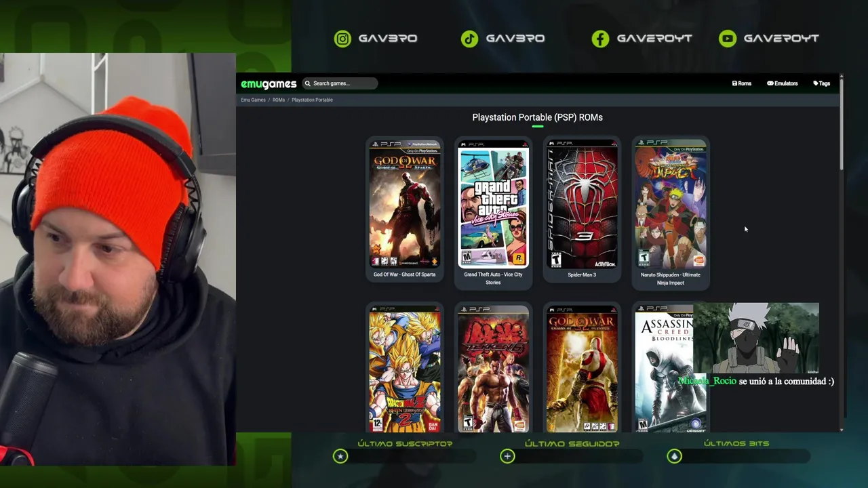Click the Tags tag icon in navbar
868x488 pixels.
[x=816, y=83]
